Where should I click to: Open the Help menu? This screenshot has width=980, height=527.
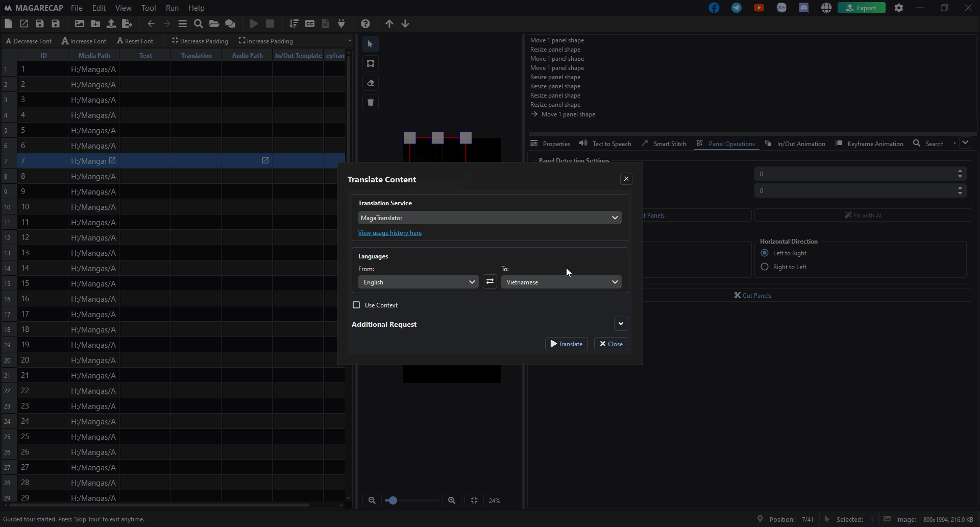197,8
